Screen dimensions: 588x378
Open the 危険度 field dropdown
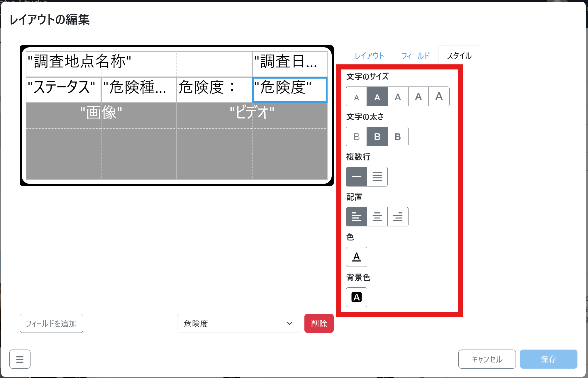pyautogui.click(x=238, y=323)
